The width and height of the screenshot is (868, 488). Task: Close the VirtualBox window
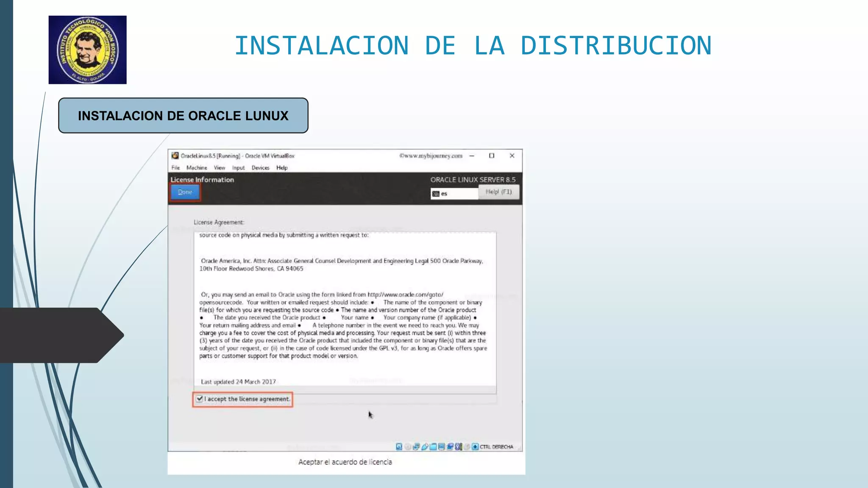pyautogui.click(x=512, y=156)
